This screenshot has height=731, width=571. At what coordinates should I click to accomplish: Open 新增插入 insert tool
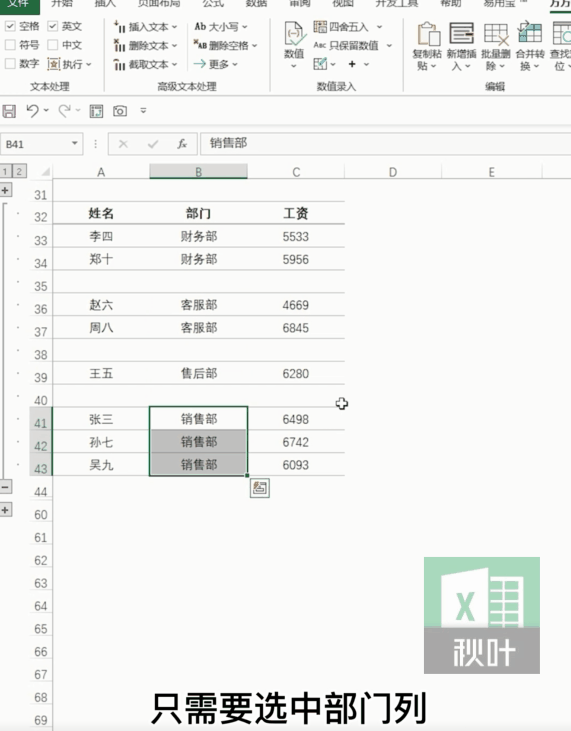[x=461, y=46]
